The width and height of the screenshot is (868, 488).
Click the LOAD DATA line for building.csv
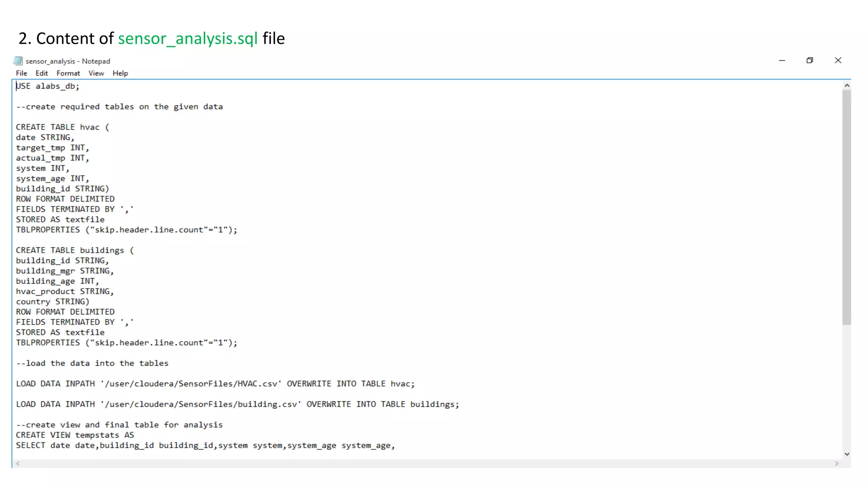(x=237, y=404)
